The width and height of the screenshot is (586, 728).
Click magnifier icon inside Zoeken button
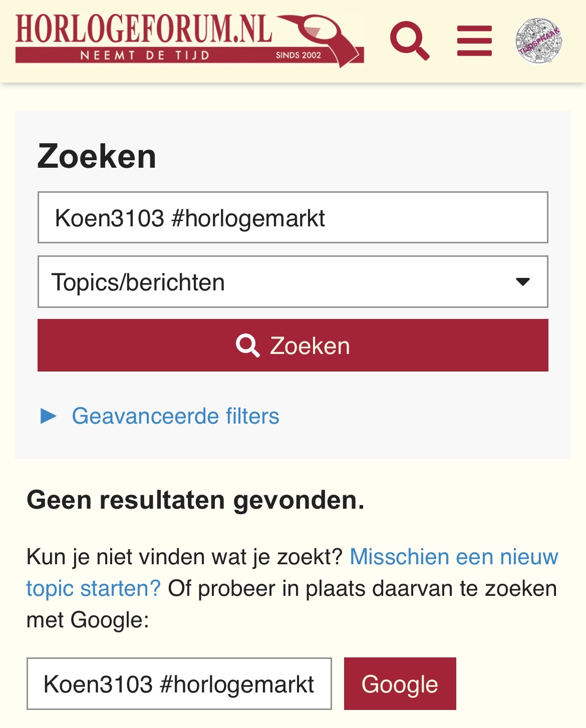coord(248,345)
